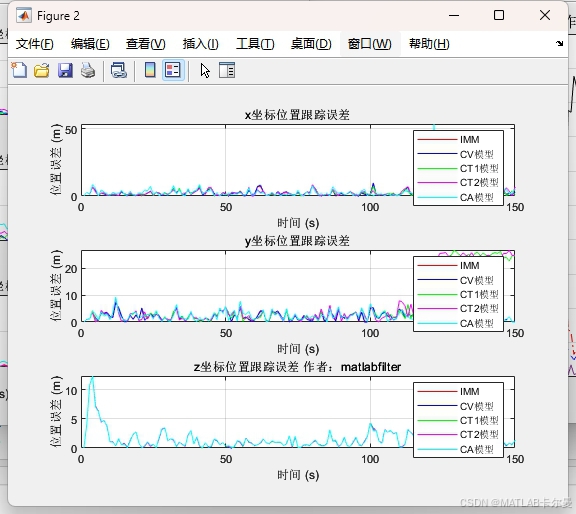
Task: Open the 桌面(D) menu
Action: 311,44
